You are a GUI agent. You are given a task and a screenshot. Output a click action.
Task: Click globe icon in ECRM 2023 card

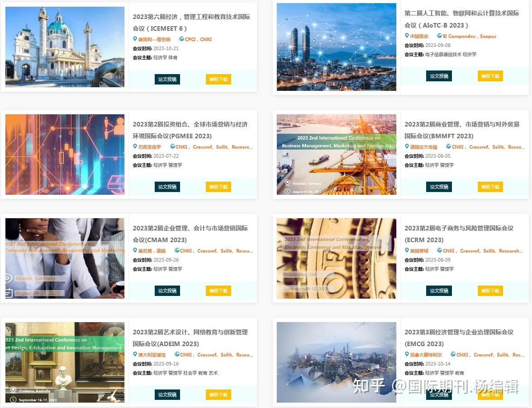coord(439,250)
